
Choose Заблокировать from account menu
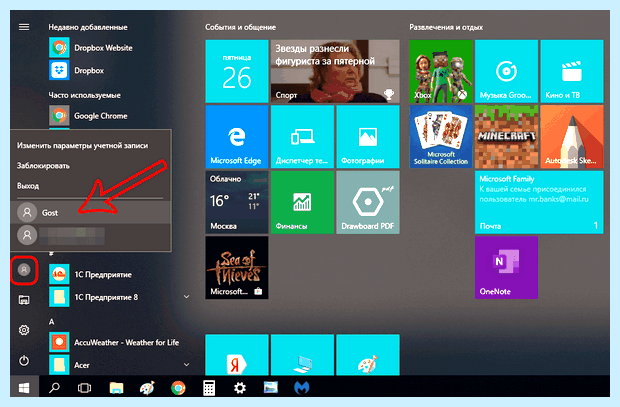tap(43, 166)
